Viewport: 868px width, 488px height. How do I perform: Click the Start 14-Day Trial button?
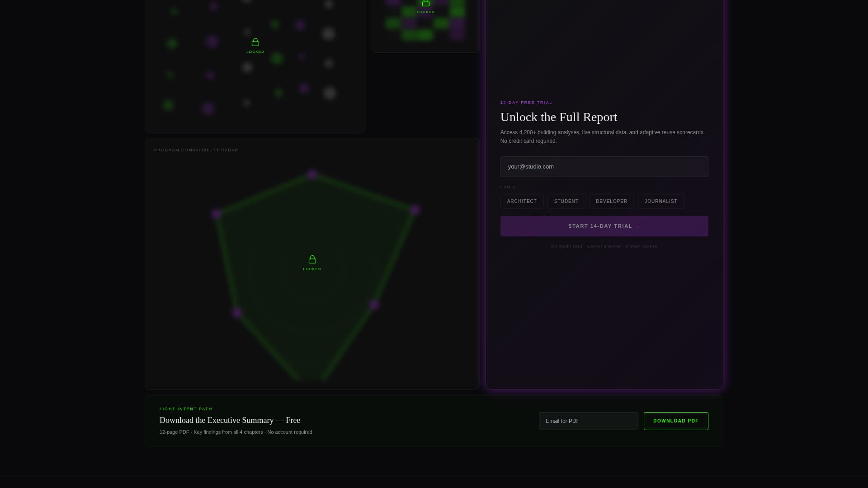click(x=604, y=226)
